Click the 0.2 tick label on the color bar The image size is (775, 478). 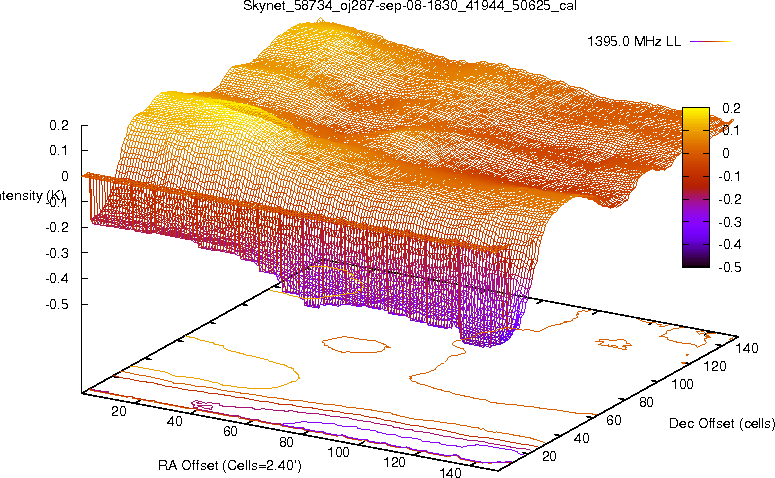732,108
